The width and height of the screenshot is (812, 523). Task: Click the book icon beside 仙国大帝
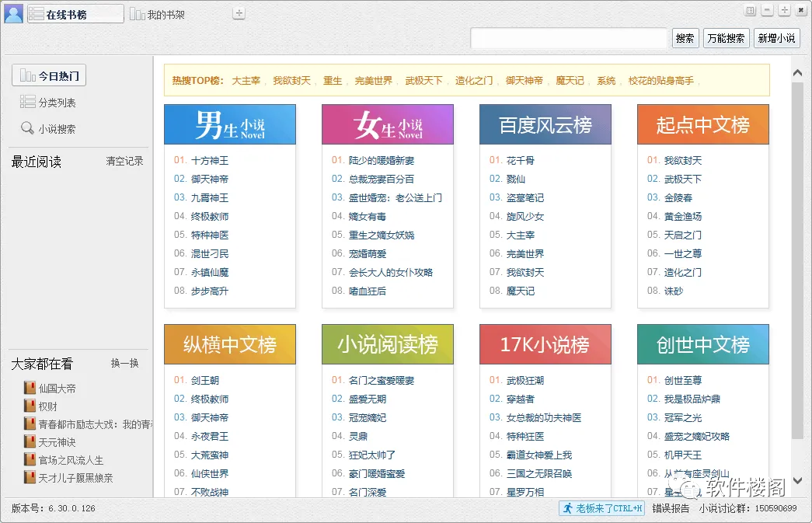30,388
